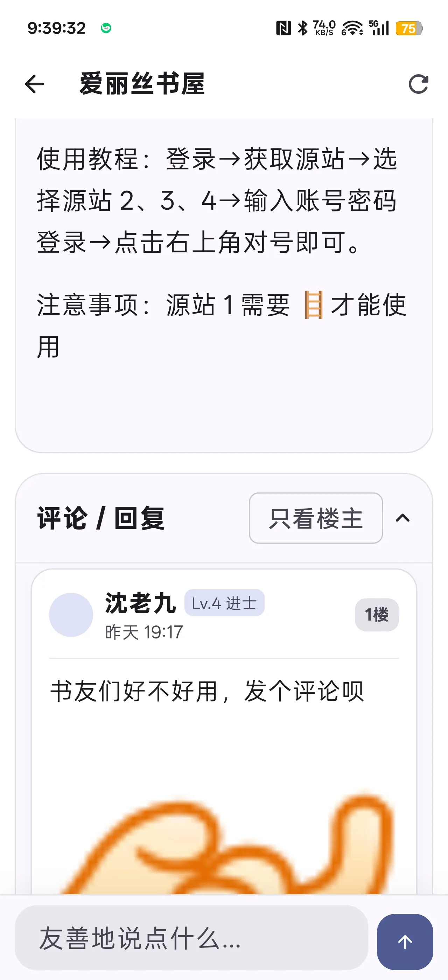
Task: Collapse the 评论 / 回复 section
Action: point(403,518)
